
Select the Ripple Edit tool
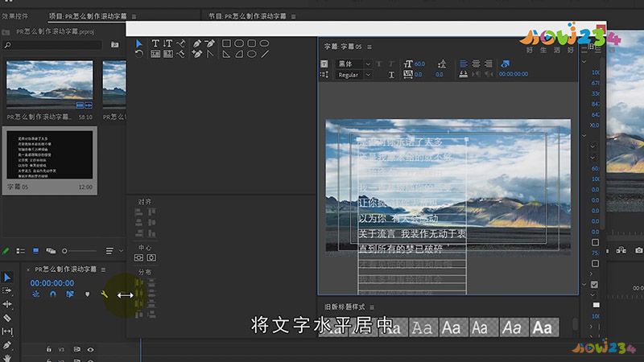[7, 304]
